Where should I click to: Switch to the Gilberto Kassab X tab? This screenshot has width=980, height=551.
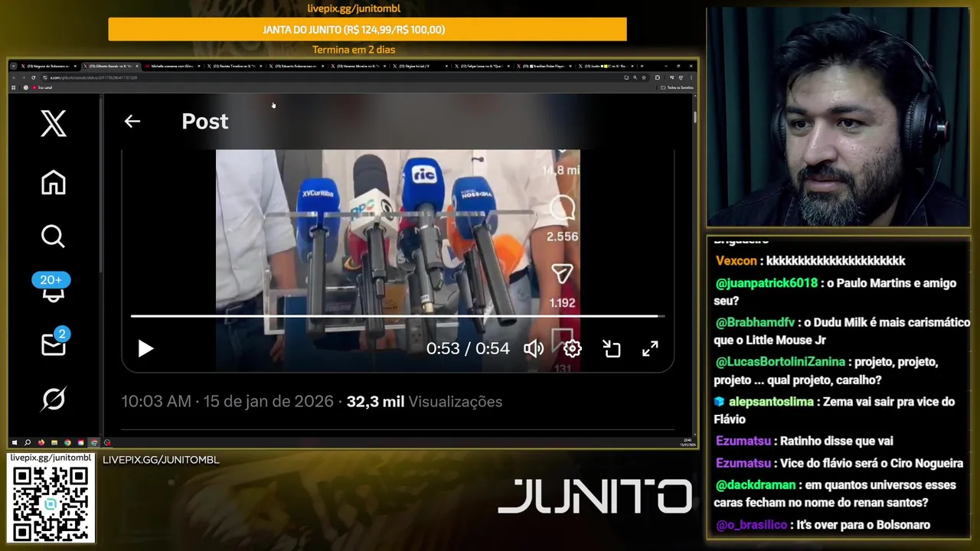tap(110, 67)
